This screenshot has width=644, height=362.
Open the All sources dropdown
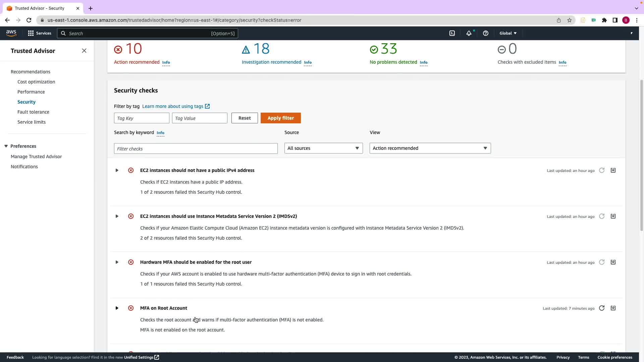point(323,148)
